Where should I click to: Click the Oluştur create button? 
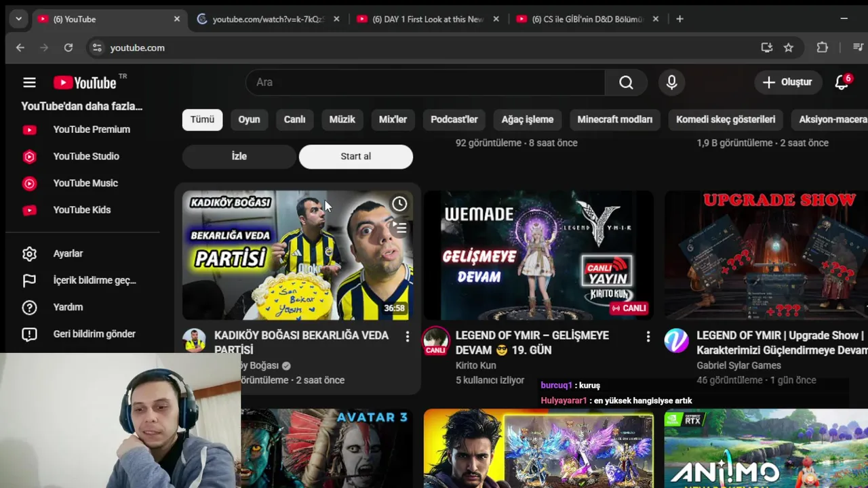[x=787, y=82]
